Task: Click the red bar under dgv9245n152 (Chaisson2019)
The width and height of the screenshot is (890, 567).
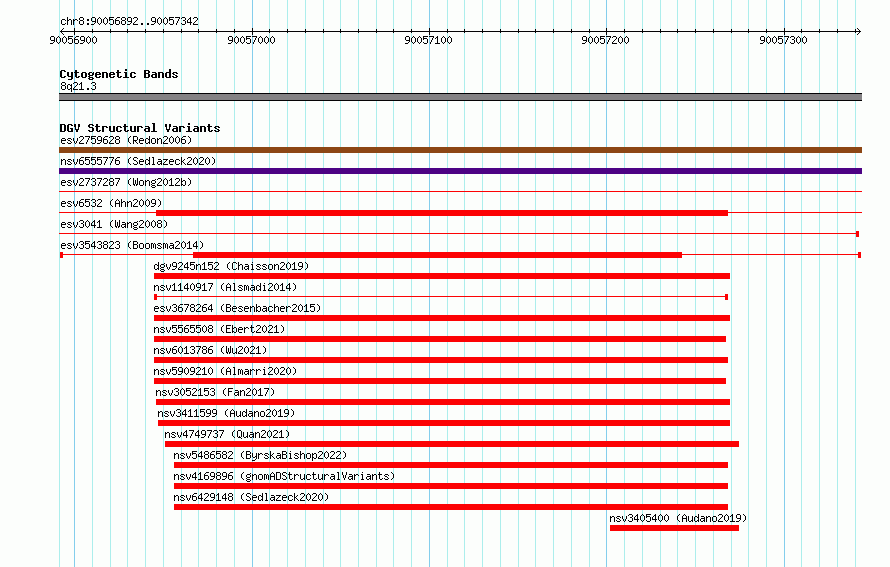Action: coord(442,276)
